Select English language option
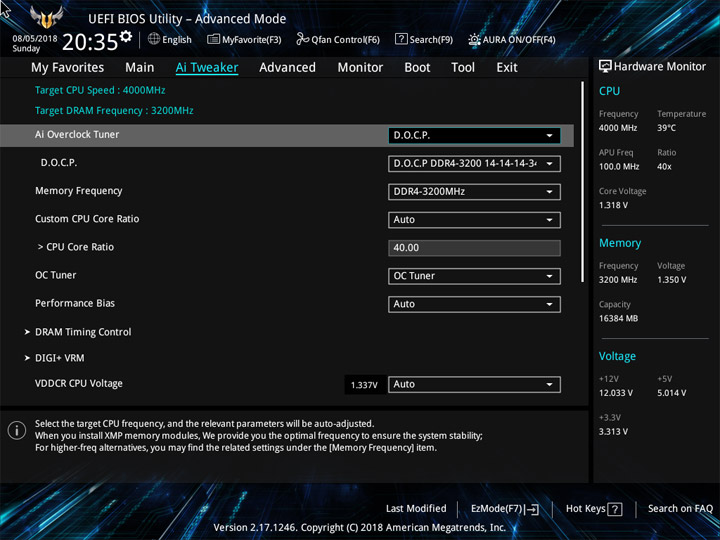The width and height of the screenshot is (720, 540). click(x=177, y=40)
